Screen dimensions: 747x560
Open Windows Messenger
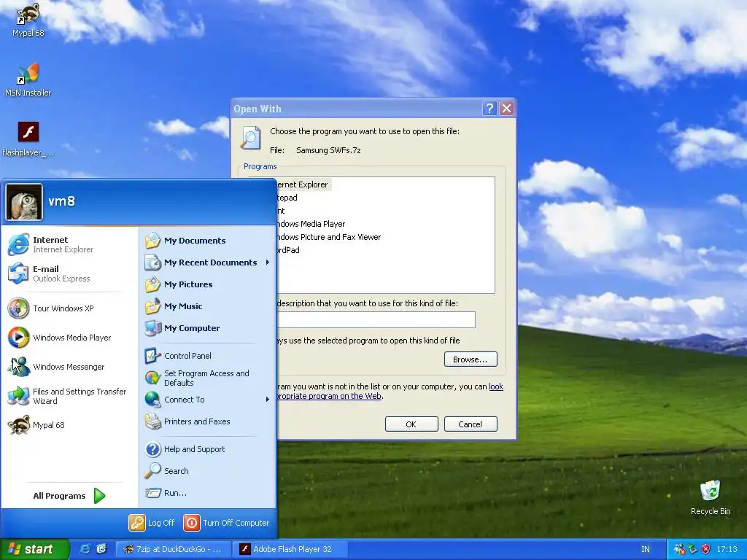[69, 367]
